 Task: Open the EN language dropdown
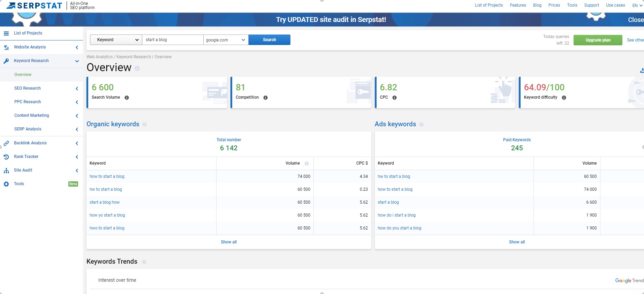(x=637, y=6)
